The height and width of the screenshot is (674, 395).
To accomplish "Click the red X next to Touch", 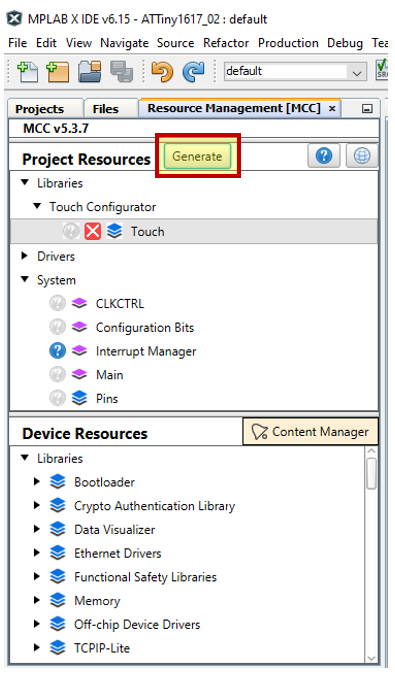I will tap(92, 231).
